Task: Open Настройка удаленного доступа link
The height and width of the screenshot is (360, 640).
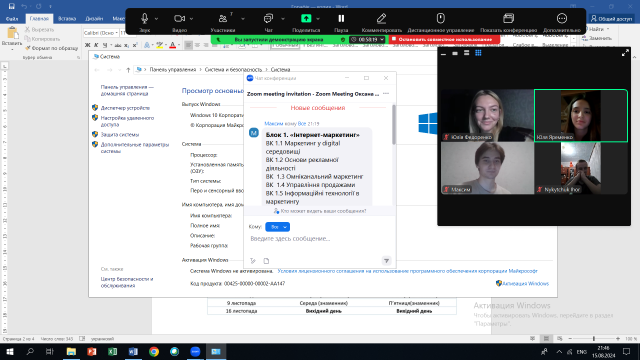Action: (127, 121)
